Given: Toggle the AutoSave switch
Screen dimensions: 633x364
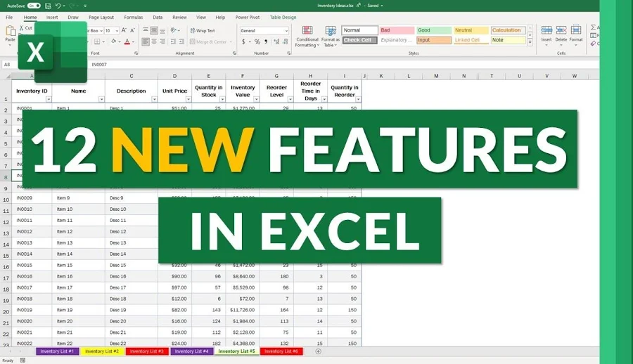Looking at the screenshot, I should pyautogui.click(x=34, y=6).
